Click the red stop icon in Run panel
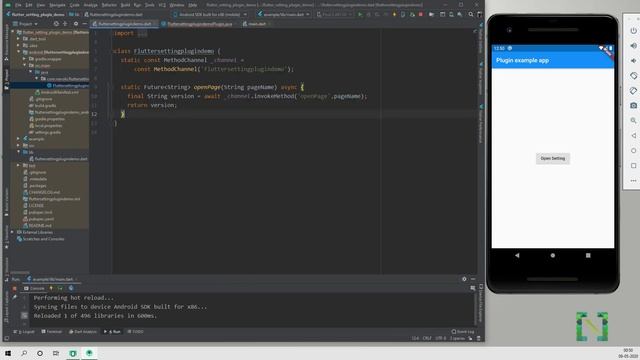The width and height of the screenshot is (640, 360). pyautogui.click(x=15, y=289)
